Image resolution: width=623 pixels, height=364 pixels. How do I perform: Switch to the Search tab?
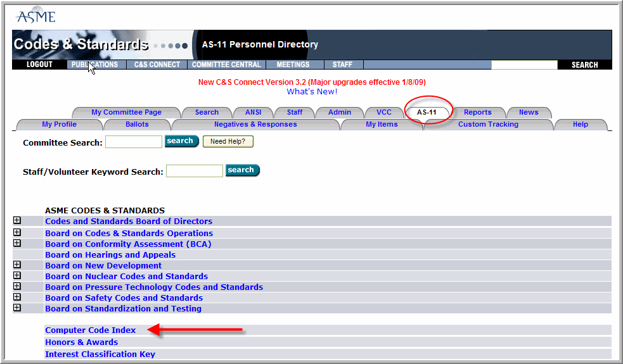coord(207,112)
